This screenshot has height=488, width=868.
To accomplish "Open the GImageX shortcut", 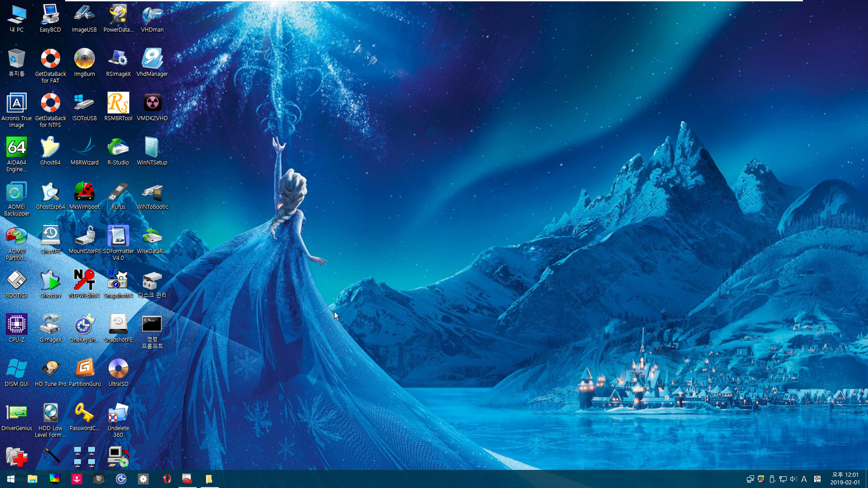I will click(x=50, y=328).
